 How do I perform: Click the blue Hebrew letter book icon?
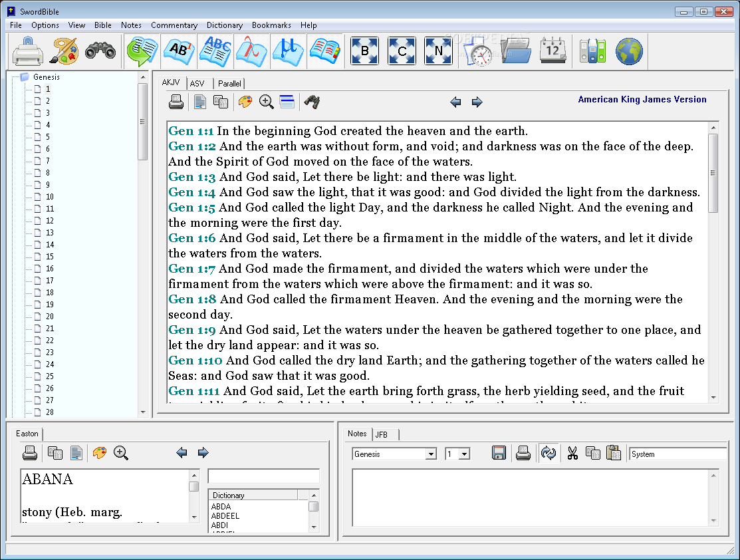point(289,51)
